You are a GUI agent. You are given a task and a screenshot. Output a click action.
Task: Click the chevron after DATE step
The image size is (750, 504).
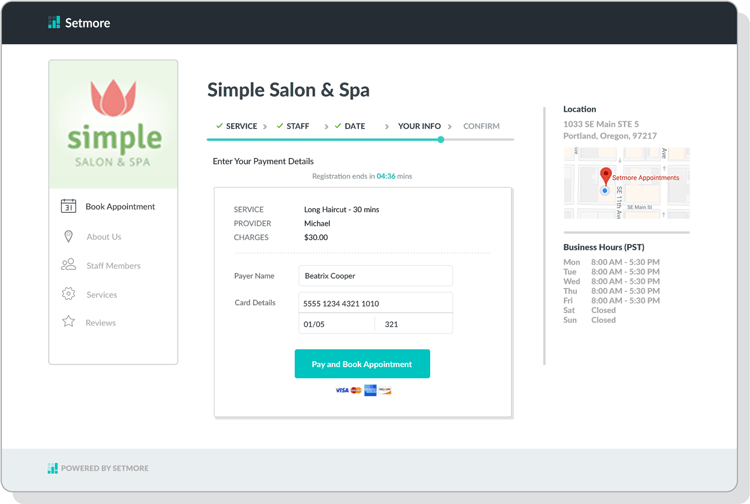(386, 127)
